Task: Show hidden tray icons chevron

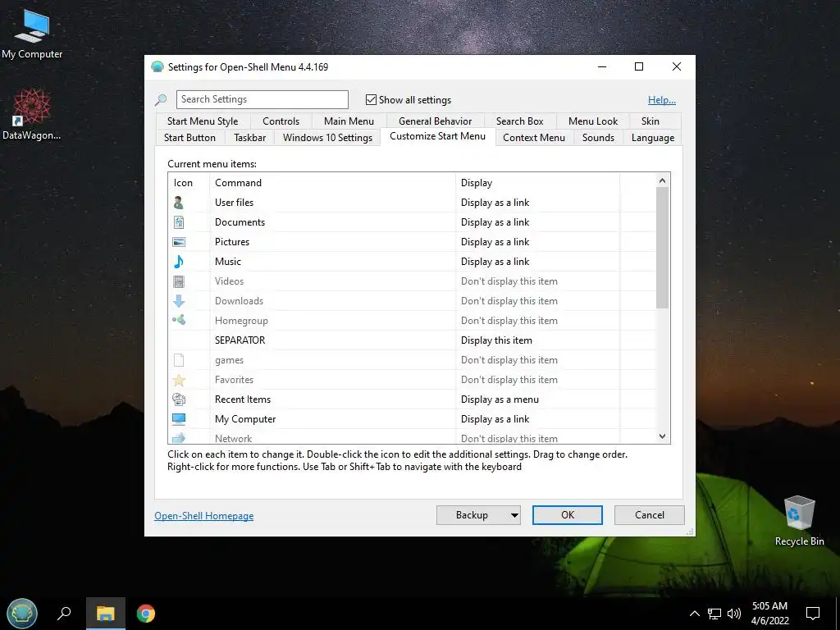Action: tap(694, 614)
